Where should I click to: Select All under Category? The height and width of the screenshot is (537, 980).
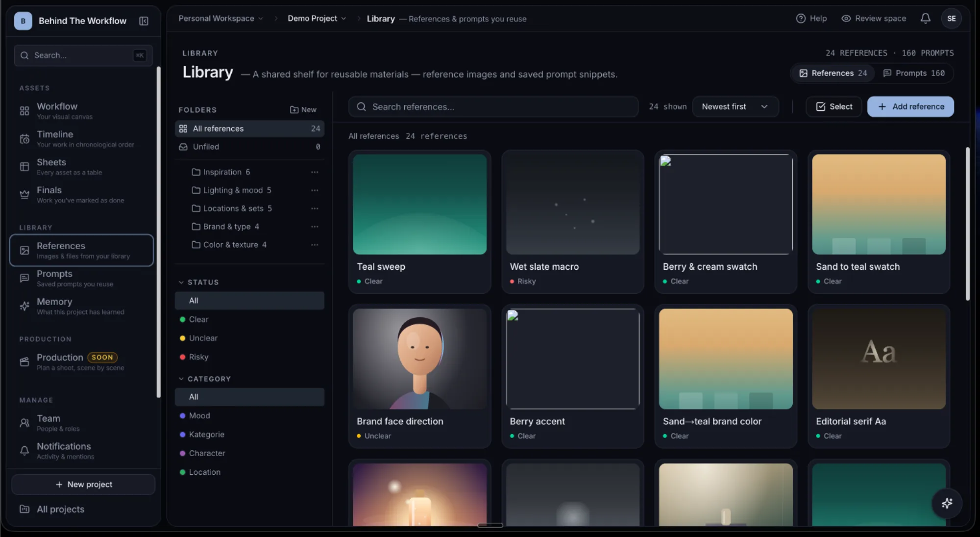click(x=249, y=397)
